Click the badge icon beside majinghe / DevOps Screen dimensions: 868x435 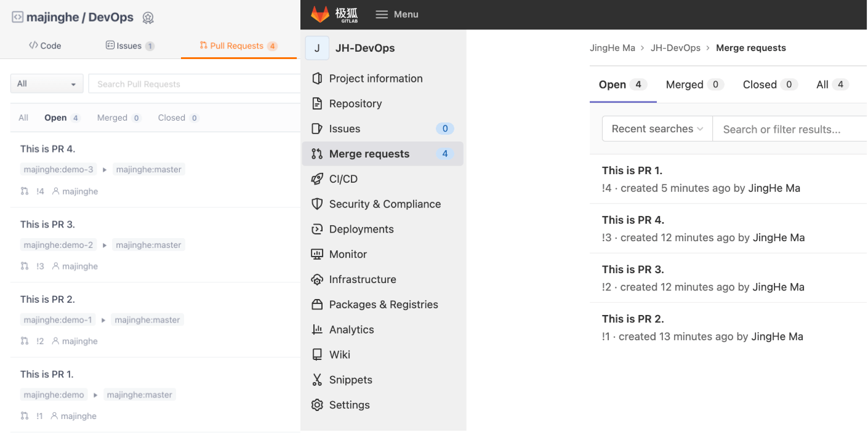[x=148, y=18]
